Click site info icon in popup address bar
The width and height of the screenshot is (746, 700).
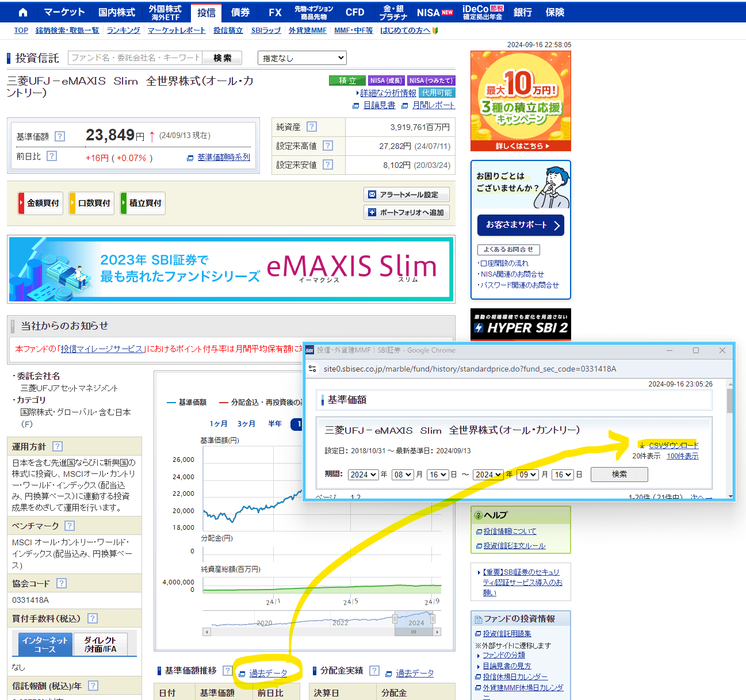[312, 369]
